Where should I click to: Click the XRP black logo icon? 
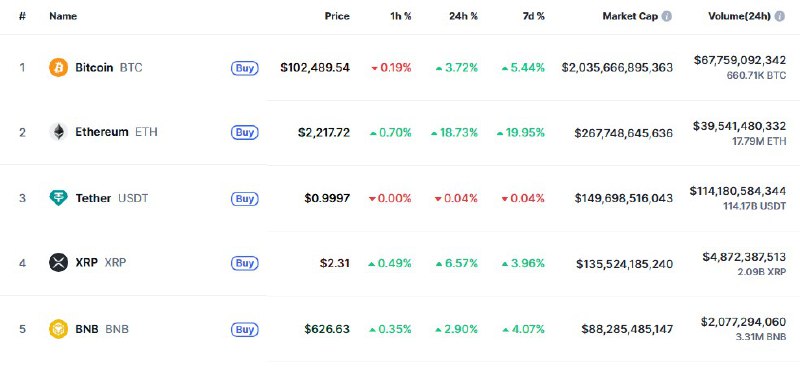(x=58, y=263)
